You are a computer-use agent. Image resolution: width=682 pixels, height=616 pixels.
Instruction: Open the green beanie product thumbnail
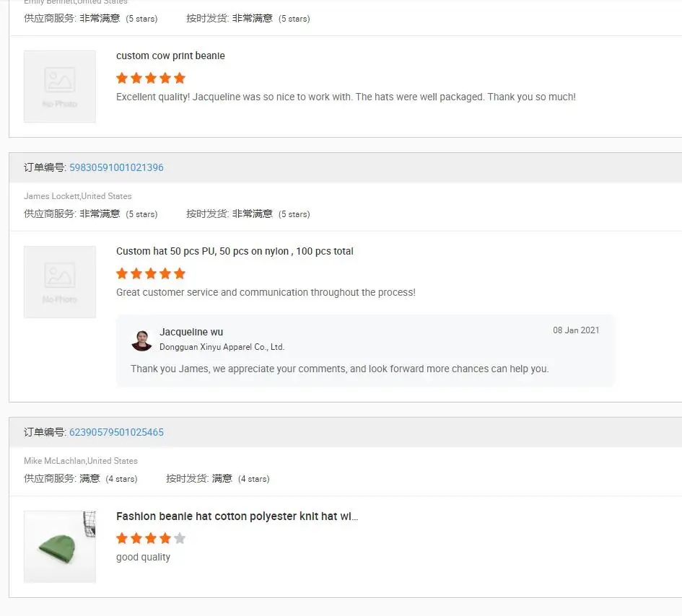point(60,547)
